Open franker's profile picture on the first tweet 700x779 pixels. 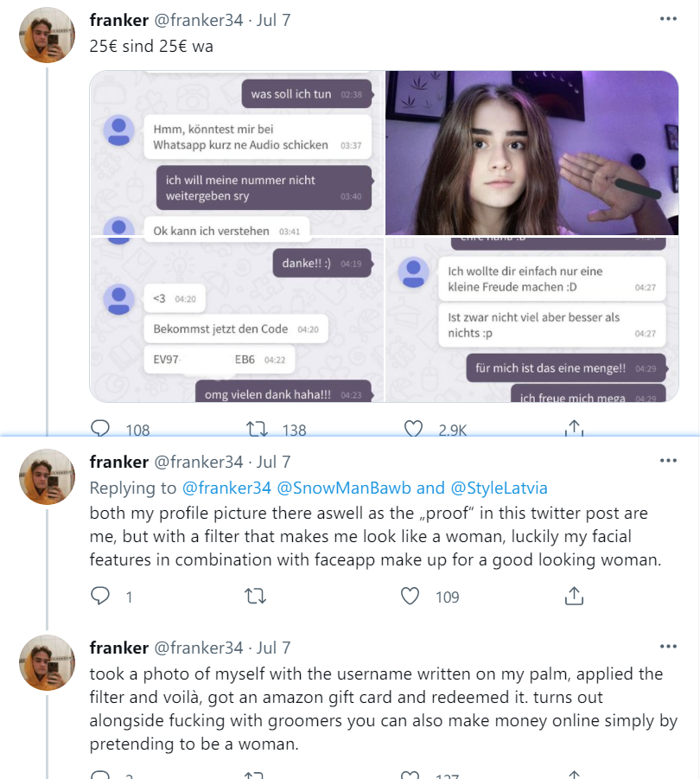pyautogui.click(x=47, y=35)
